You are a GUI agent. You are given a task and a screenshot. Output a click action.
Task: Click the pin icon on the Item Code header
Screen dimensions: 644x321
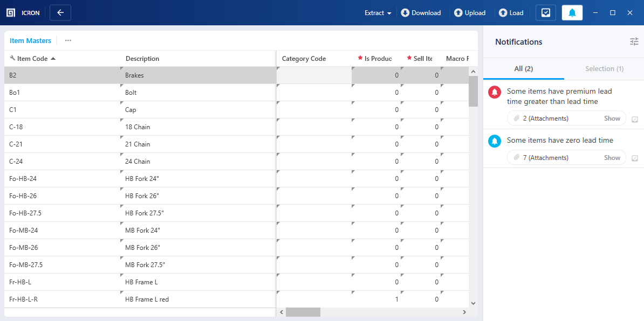(x=11, y=58)
